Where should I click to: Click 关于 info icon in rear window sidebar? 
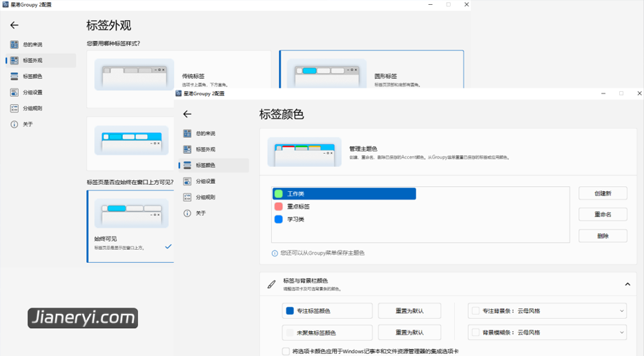[x=14, y=124]
